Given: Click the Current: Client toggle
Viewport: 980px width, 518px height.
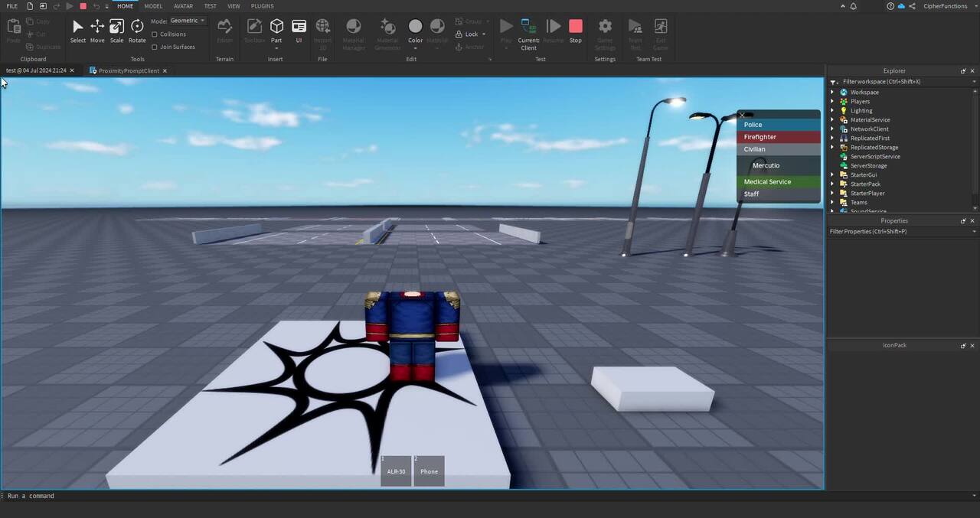Looking at the screenshot, I should 529,34.
